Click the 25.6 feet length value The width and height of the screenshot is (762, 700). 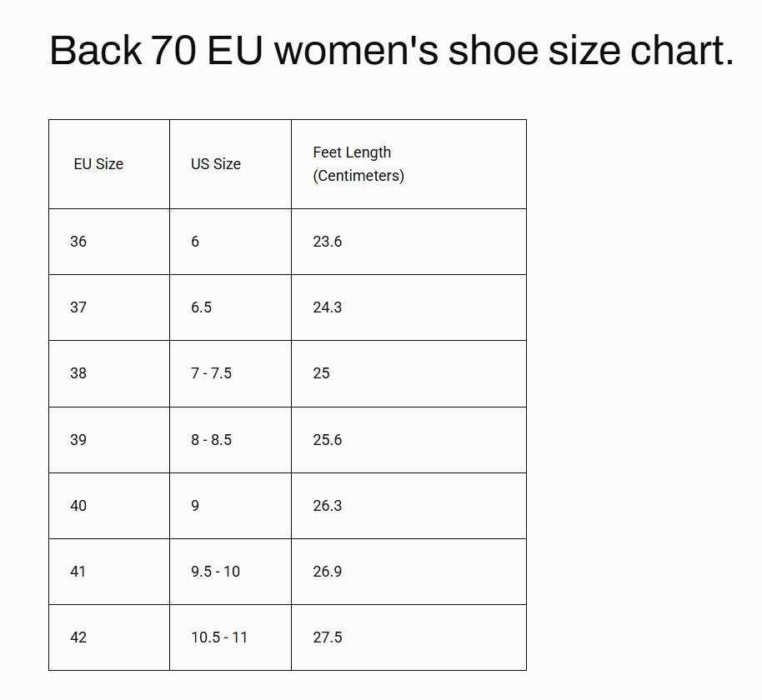click(328, 440)
